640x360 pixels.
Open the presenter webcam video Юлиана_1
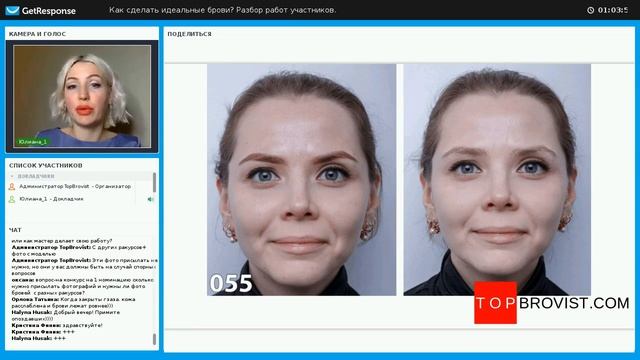(x=82, y=96)
